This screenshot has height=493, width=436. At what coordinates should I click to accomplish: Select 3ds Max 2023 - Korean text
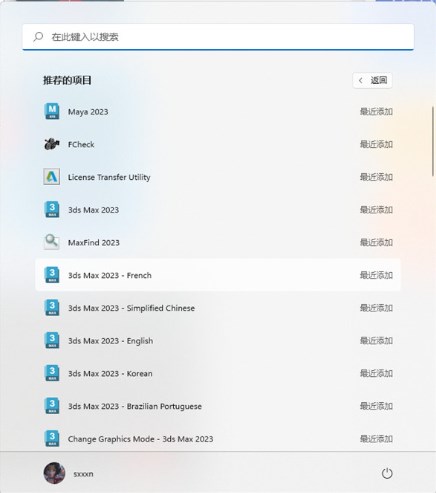[110, 373]
